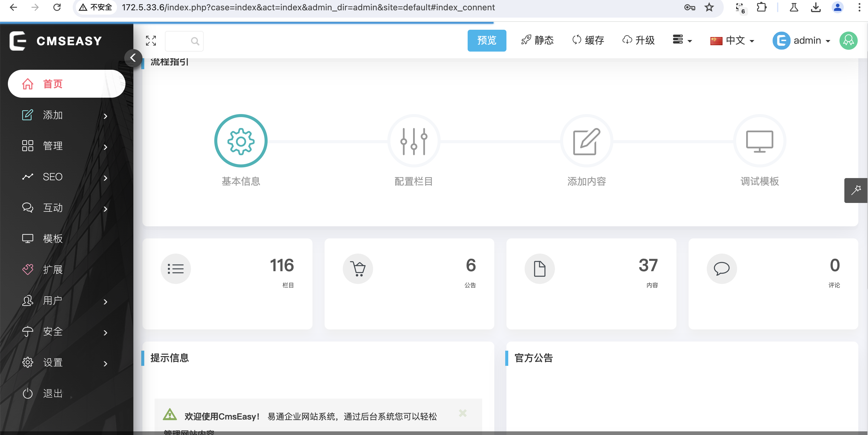Open the 模板 sidebar menu item
The height and width of the screenshot is (435, 868).
pyautogui.click(x=53, y=239)
